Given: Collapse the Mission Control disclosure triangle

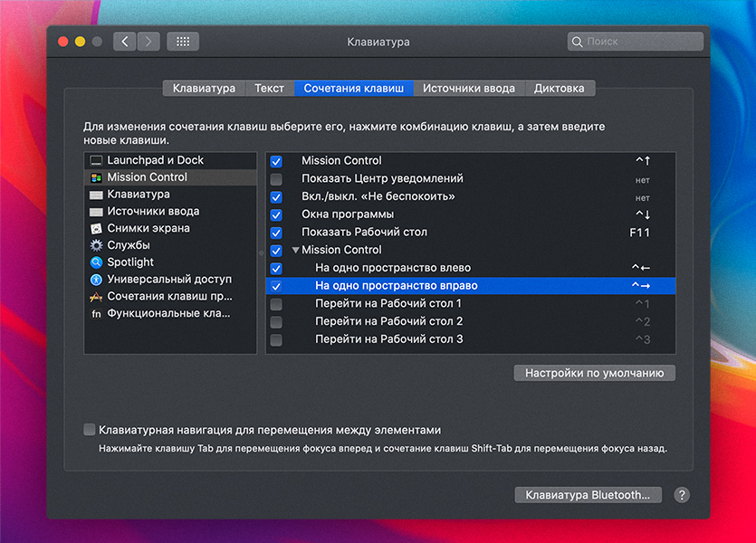Looking at the screenshot, I should [x=295, y=250].
